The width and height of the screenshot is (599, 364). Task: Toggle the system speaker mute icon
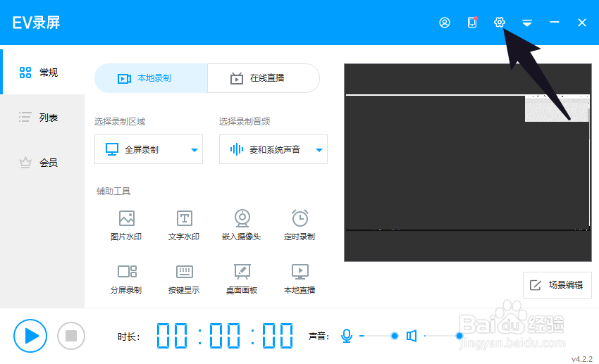[412, 336]
